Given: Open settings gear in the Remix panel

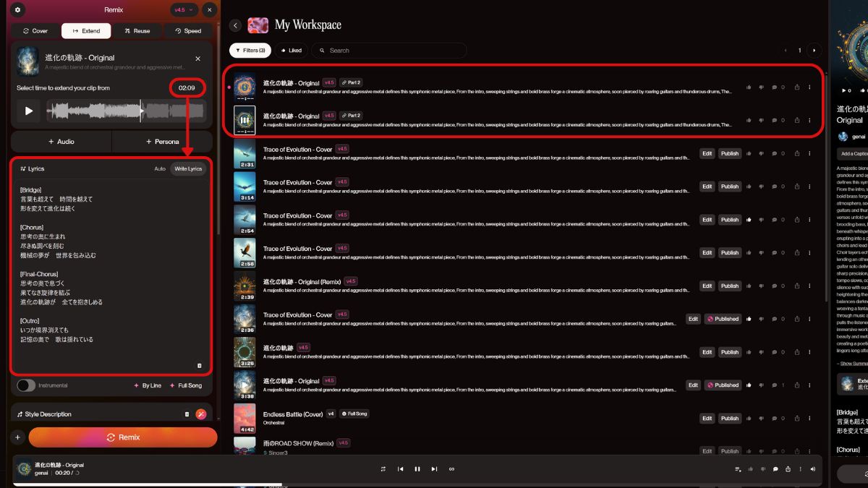Looking at the screenshot, I should [17, 10].
